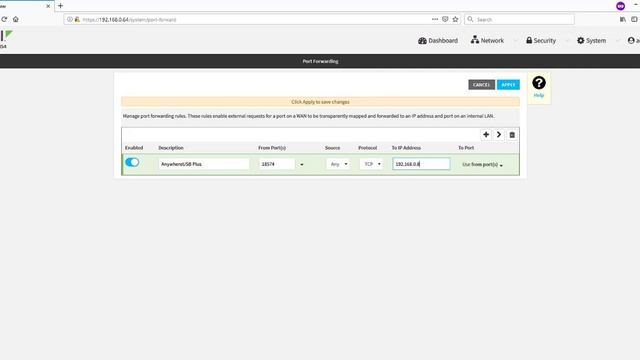Click the 'Click Apply to save changes' banner

pyautogui.click(x=320, y=102)
